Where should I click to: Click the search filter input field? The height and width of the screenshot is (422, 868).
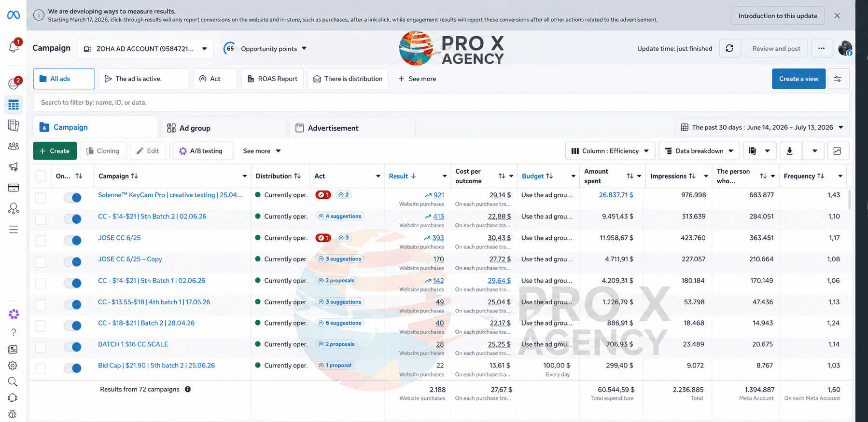click(x=441, y=102)
